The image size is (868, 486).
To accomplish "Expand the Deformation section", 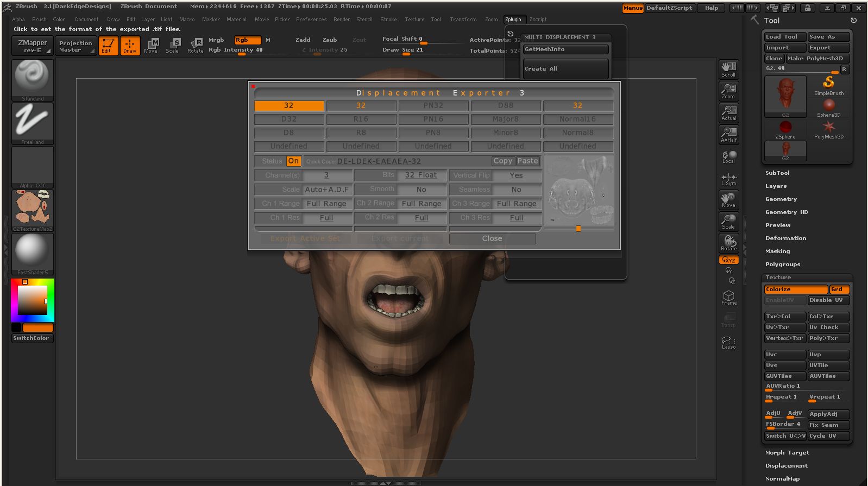I will [785, 238].
